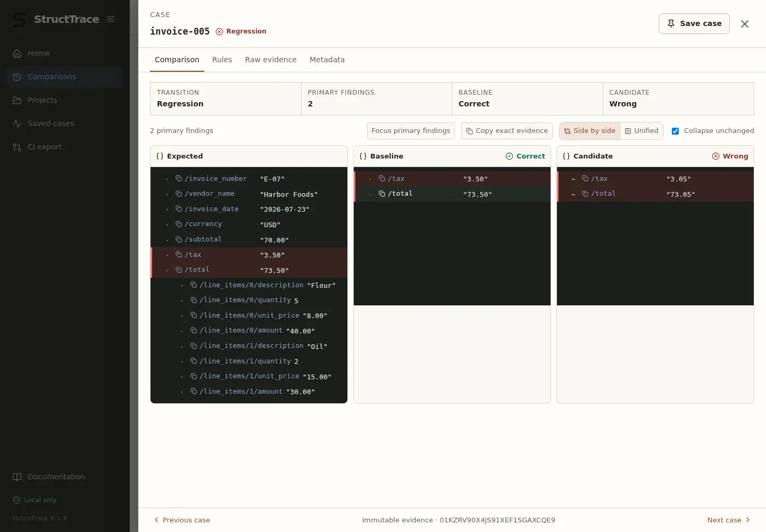
Task: Copy the /tax path icon in Baseline
Action: [382, 179]
